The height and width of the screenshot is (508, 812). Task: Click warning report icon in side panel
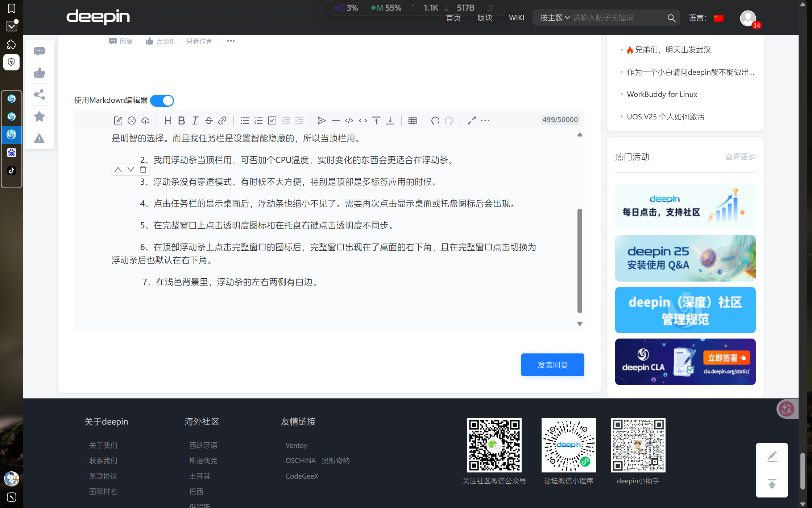tap(39, 138)
